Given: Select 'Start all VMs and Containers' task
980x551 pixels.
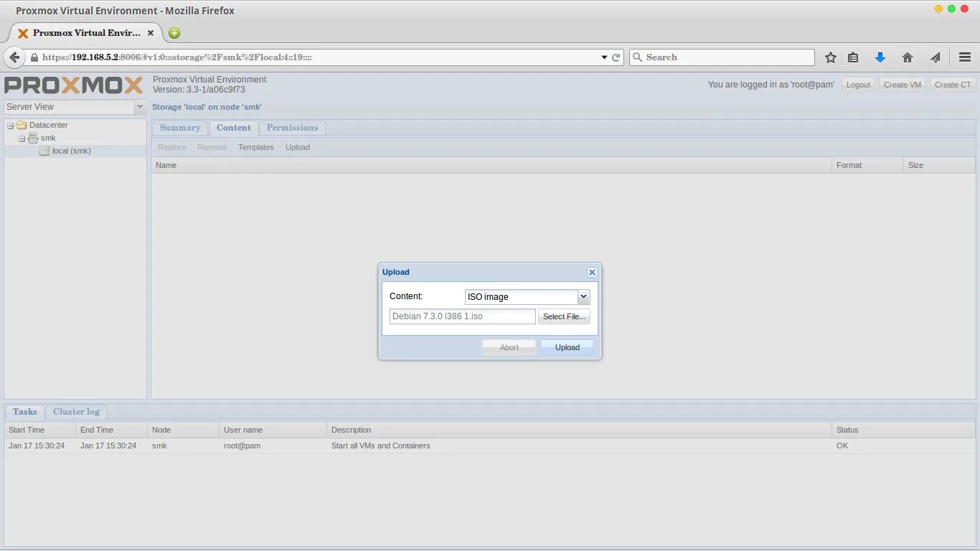Looking at the screenshot, I should (381, 446).
